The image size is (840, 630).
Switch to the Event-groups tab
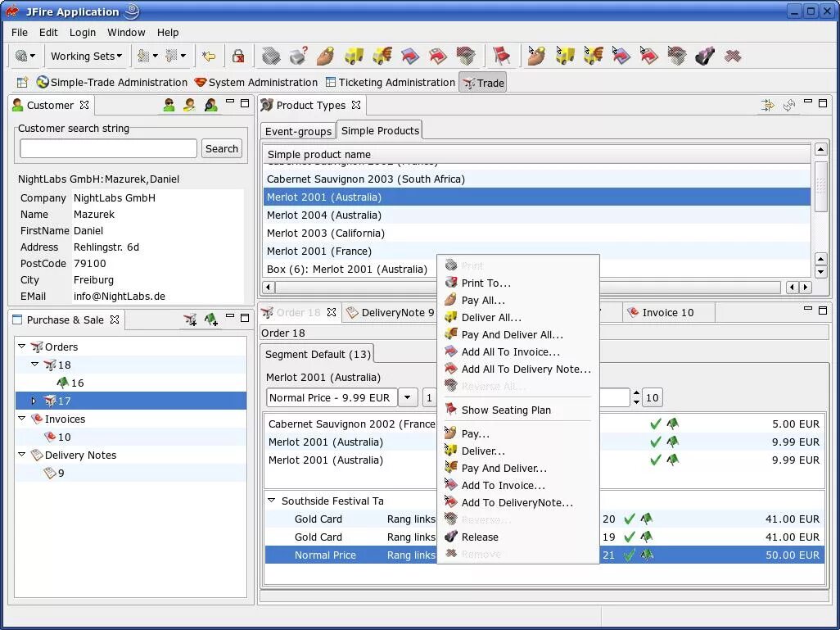click(x=298, y=131)
